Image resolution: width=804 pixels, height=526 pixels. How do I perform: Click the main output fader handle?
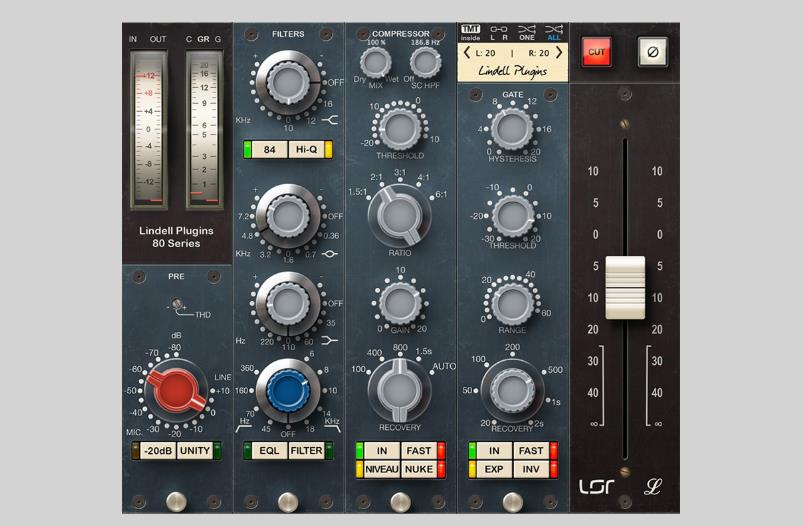[x=625, y=288]
